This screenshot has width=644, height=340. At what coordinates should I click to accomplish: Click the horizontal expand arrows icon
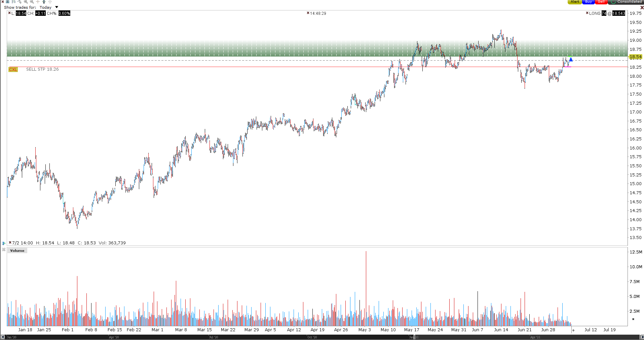(x=44, y=2)
